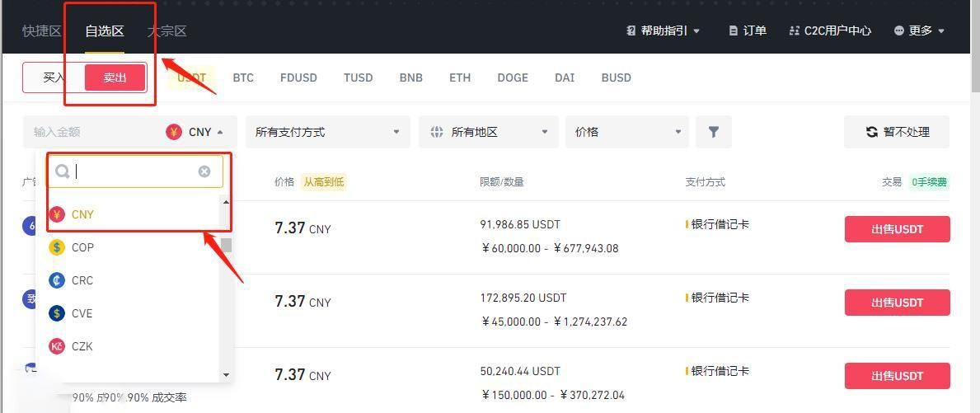Image resolution: width=980 pixels, height=413 pixels.
Task: Click the refresh icon beside 暂不处理
Action: coord(871,132)
